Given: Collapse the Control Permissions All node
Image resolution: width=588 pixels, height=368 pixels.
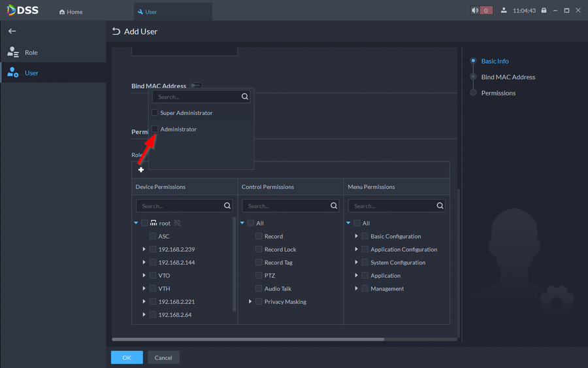Looking at the screenshot, I should click(x=242, y=223).
